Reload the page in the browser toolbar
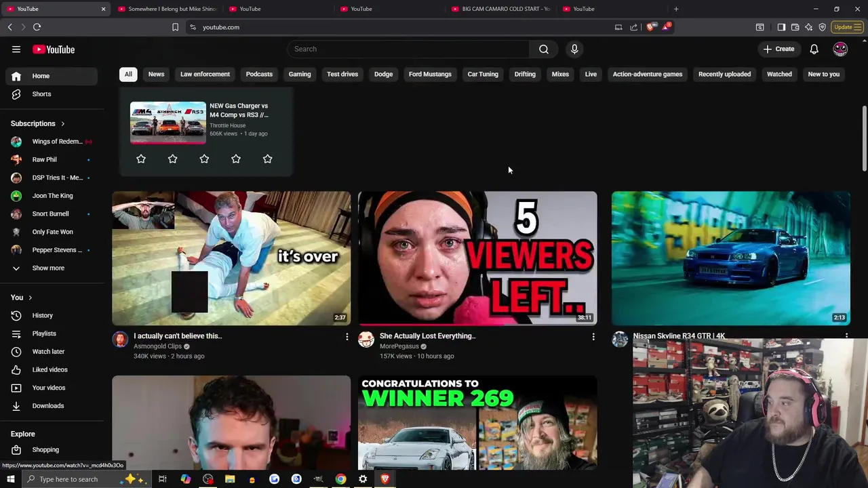The image size is (868, 488). [x=37, y=27]
